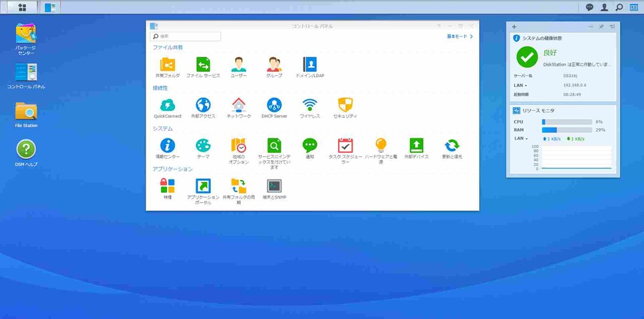Open Privileges (特権) application icon
644x319 pixels.
167,185
